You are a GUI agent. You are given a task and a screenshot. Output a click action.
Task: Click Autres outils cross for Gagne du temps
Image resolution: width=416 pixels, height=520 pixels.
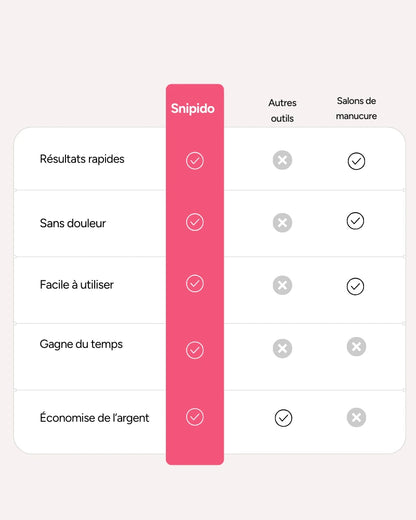(x=282, y=349)
